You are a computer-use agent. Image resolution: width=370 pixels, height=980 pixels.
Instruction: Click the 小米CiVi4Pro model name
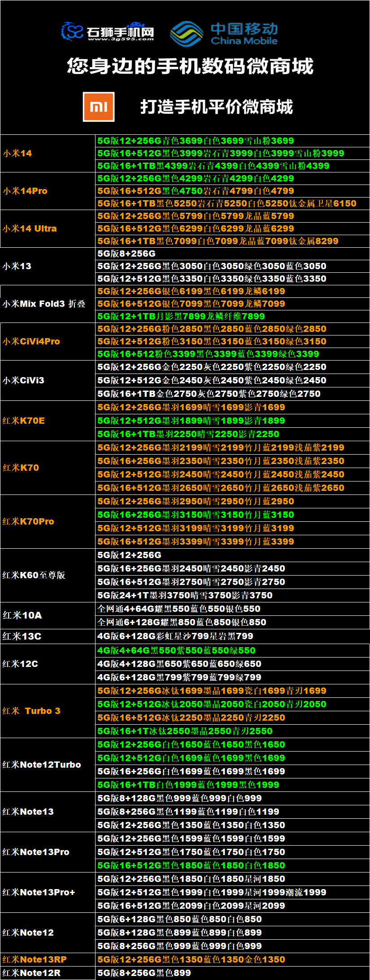(x=31, y=341)
